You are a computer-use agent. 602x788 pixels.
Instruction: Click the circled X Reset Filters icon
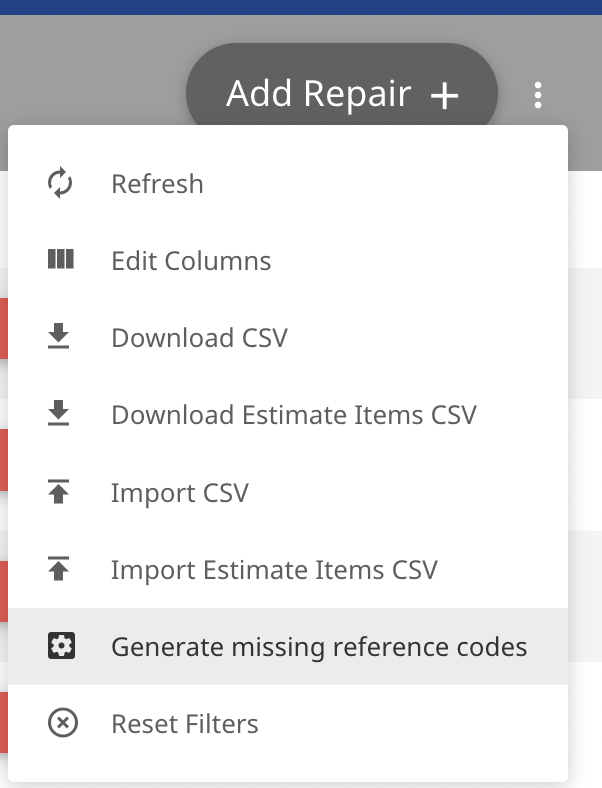[63, 723]
